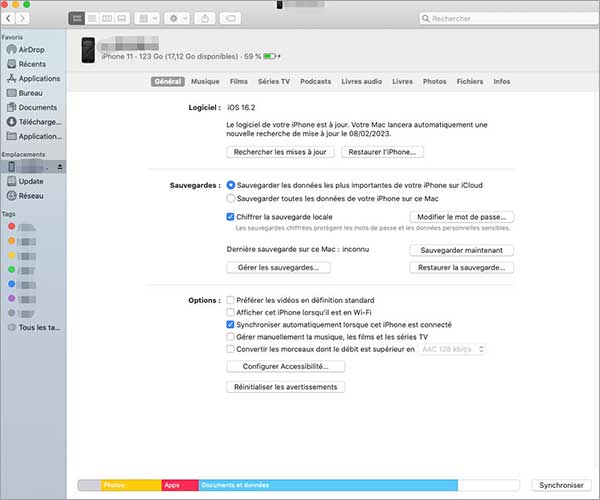Toggle Synchroniser automatiquement checkbox

click(x=230, y=324)
